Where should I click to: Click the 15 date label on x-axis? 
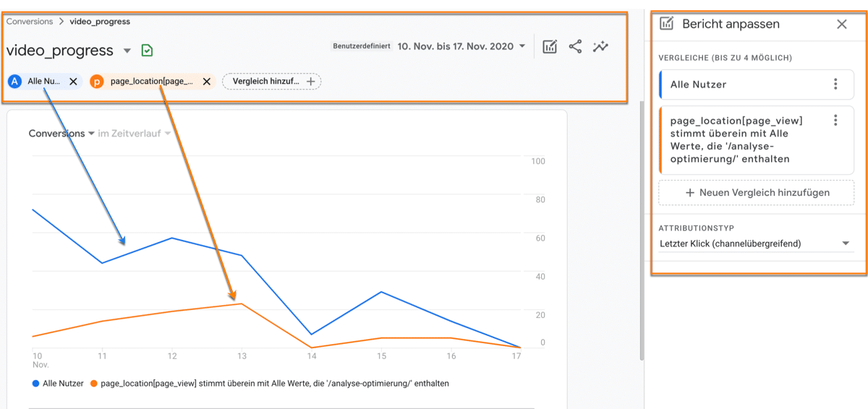click(x=381, y=356)
